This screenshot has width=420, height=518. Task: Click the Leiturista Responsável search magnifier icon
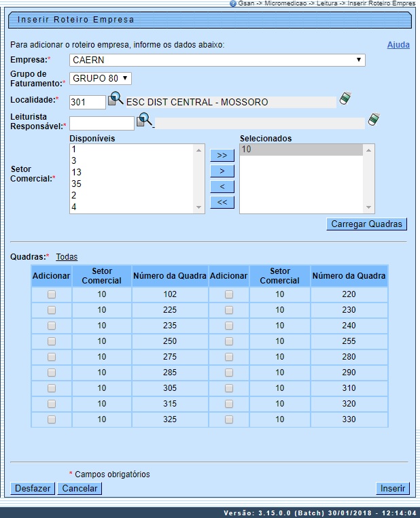[x=145, y=121]
